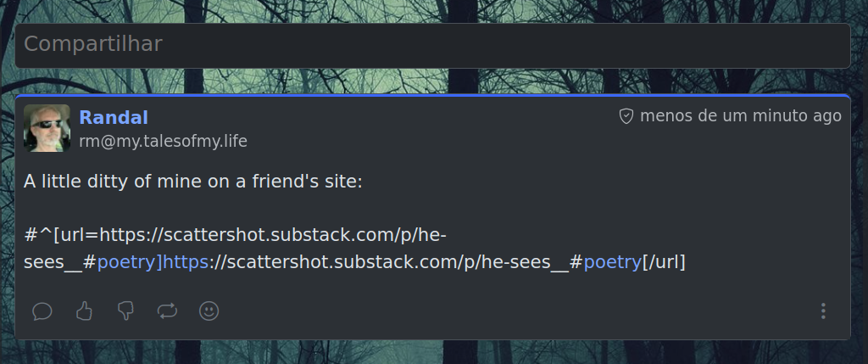Dislike the post with thumbs down
The height and width of the screenshot is (364, 868).
click(x=125, y=311)
